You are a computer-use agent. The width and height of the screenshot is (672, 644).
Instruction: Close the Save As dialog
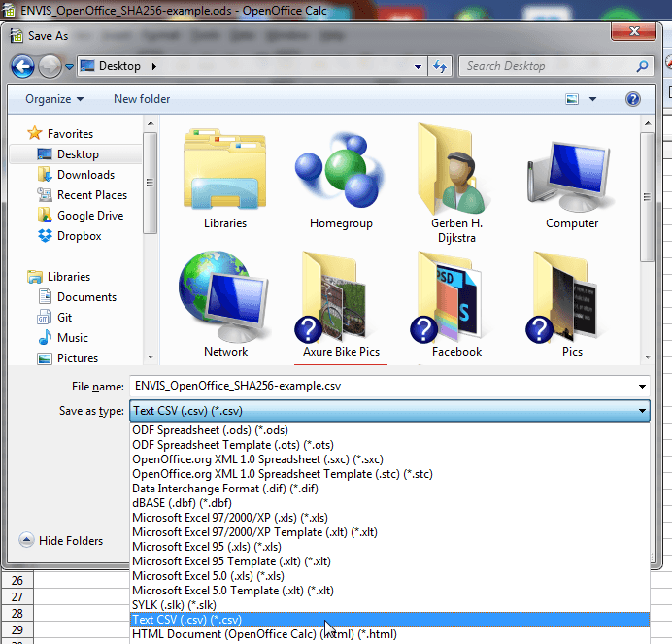pyautogui.click(x=633, y=31)
